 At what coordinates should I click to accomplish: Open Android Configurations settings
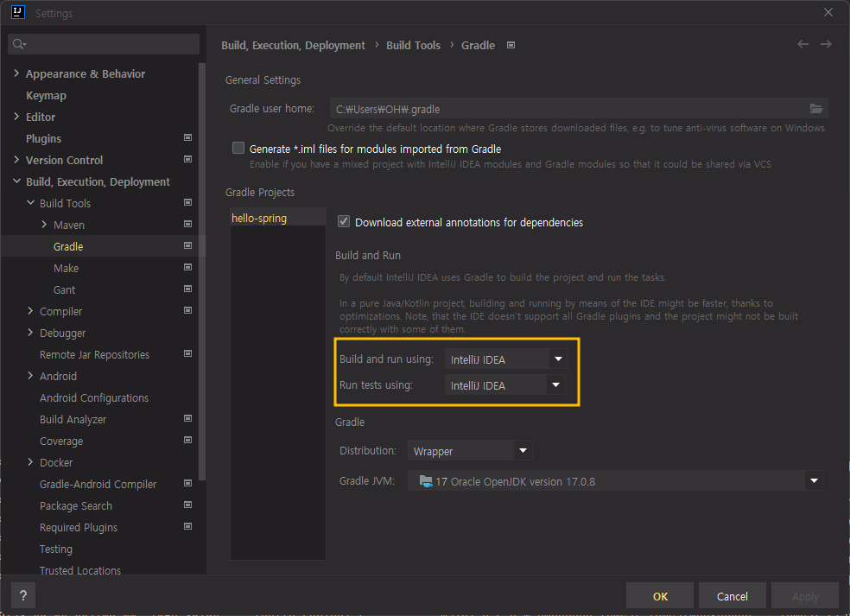[94, 397]
